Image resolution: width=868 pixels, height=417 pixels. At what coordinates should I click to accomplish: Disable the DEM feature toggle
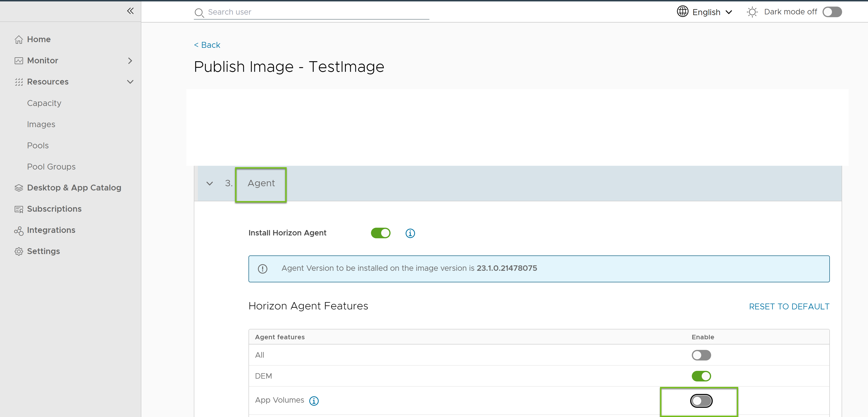pos(701,376)
